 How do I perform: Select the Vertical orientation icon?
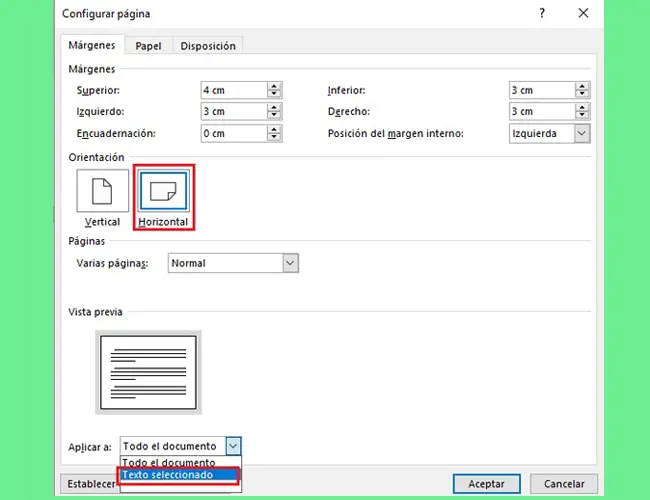coord(102,191)
